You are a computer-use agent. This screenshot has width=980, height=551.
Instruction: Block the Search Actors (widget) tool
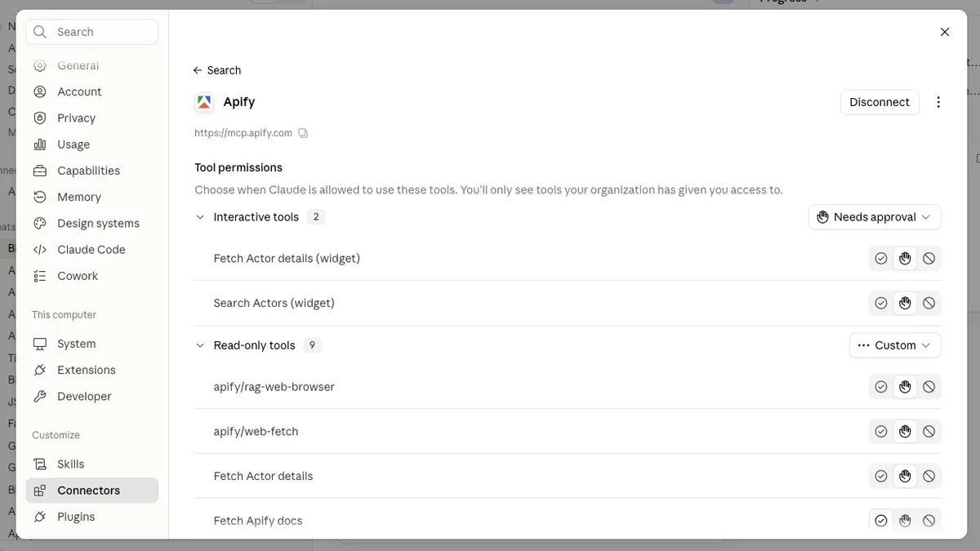(x=929, y=303)
